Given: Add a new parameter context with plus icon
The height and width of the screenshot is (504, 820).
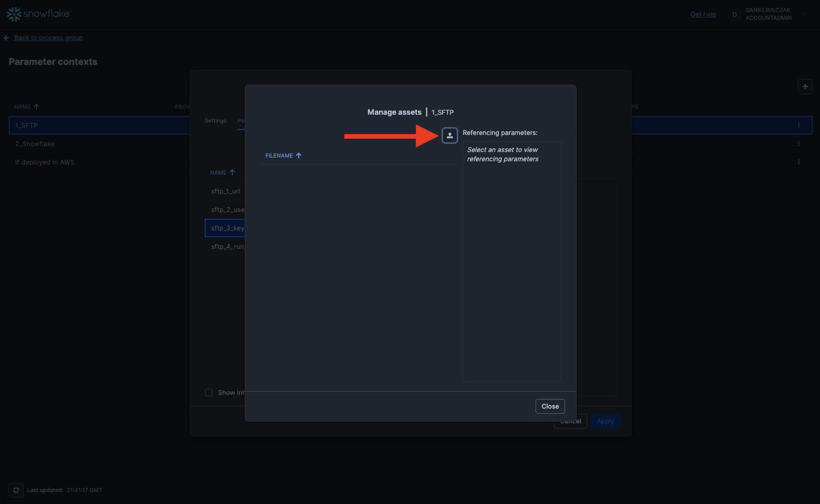Looking at the screenshot, I should click(x=805, y=87).
